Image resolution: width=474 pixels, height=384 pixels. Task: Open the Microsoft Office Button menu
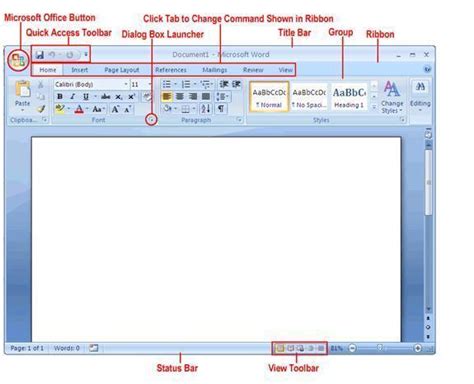click(18, 60)
